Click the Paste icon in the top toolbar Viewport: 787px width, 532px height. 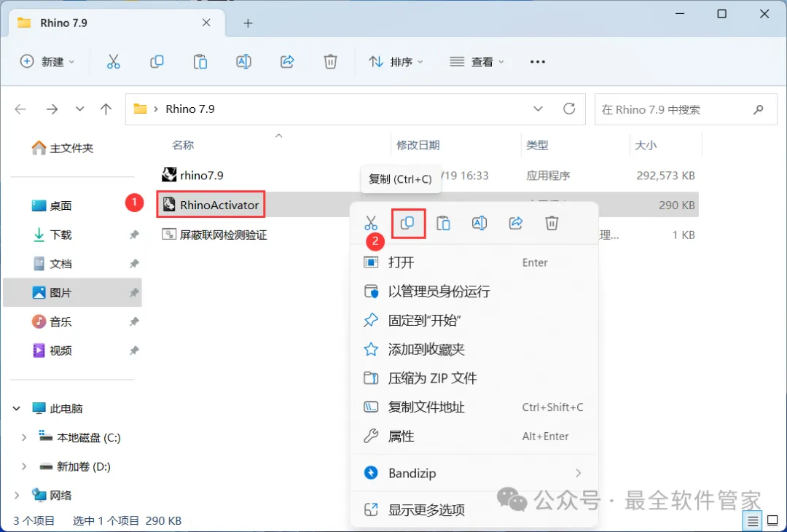[x=200, y=62]
